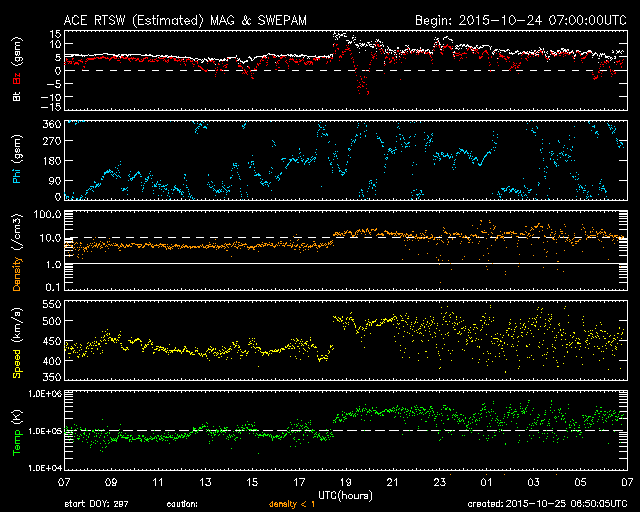This screenshot has width=640, height=512.
Task: Click the '350' speed axis value
Action: coord(52,377)
